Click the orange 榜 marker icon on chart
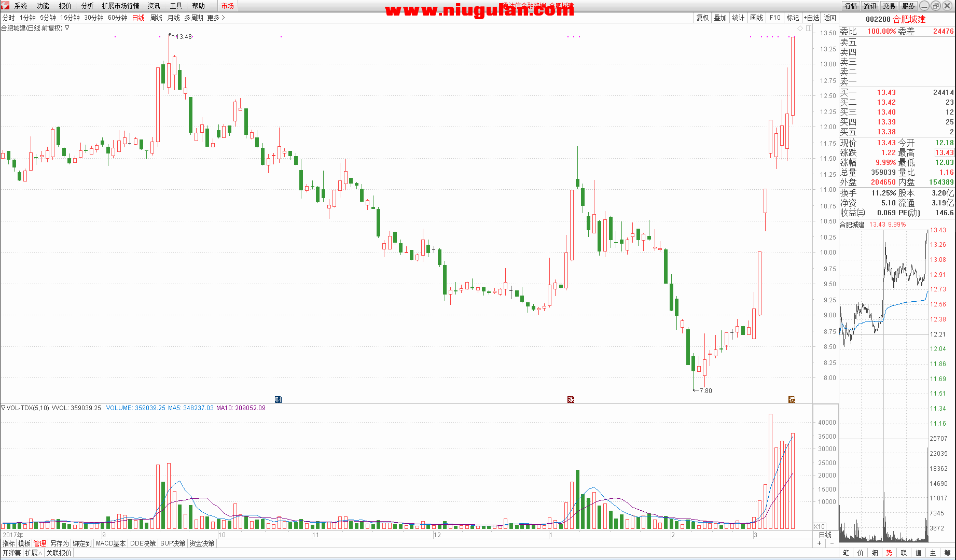Screen dimensions: 956x560 (792, 399)
